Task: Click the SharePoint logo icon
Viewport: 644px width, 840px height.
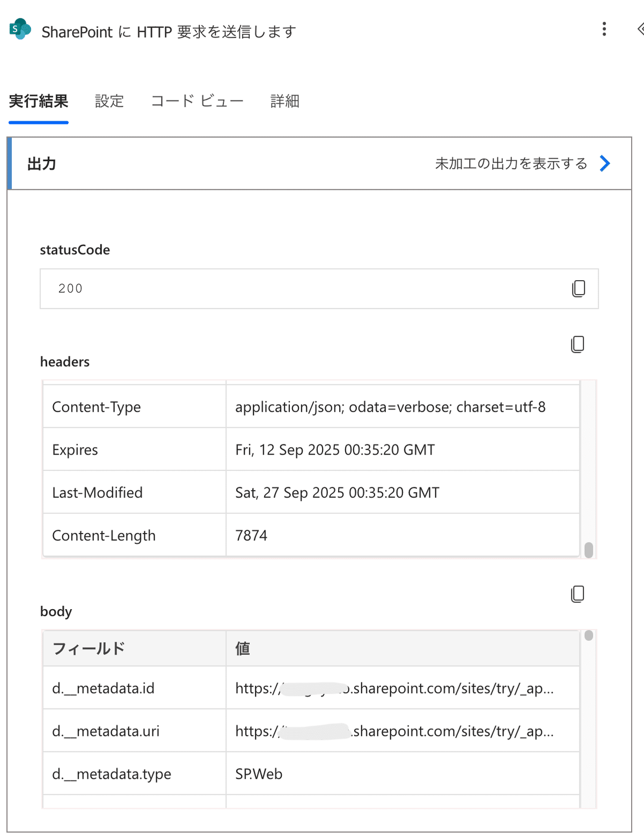Action: [20, 30]
